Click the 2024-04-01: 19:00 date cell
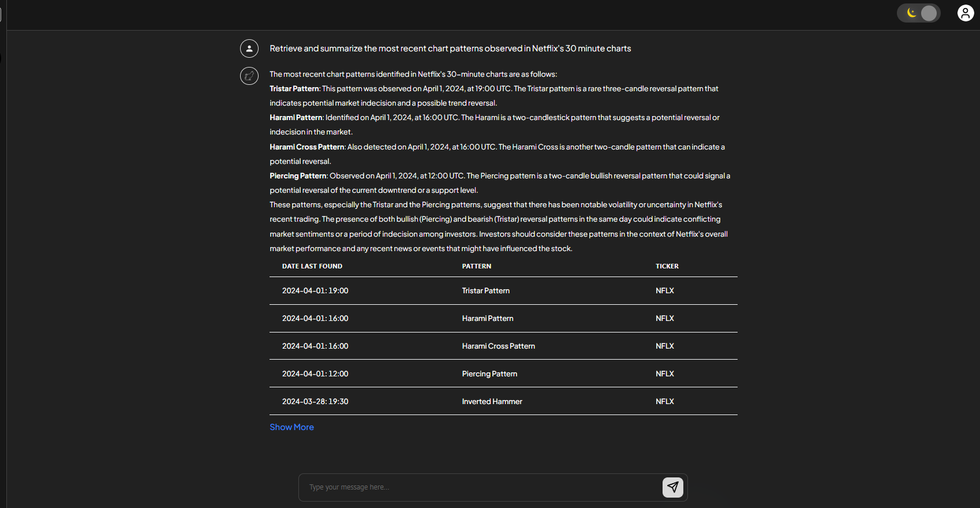 click(x=315, y=291)
